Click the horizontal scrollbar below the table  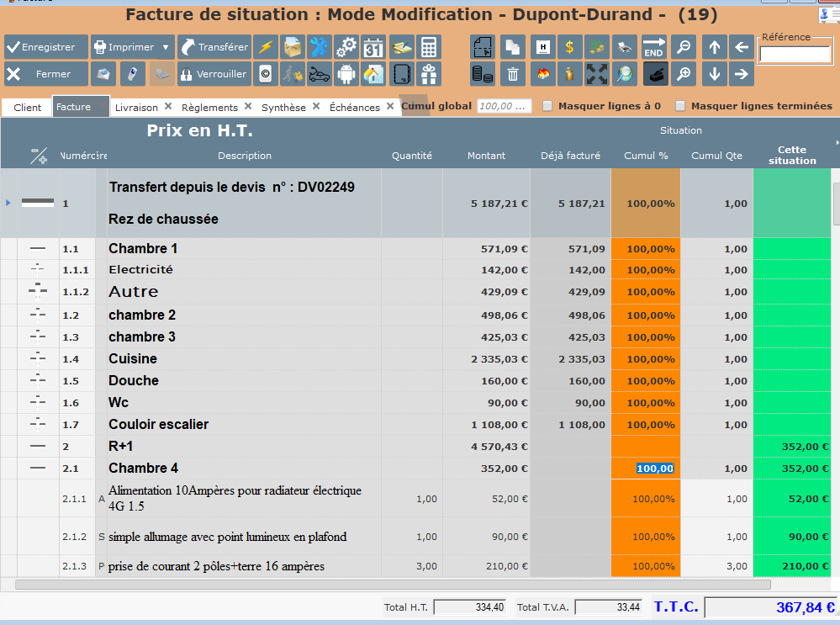tap(393, 584)
